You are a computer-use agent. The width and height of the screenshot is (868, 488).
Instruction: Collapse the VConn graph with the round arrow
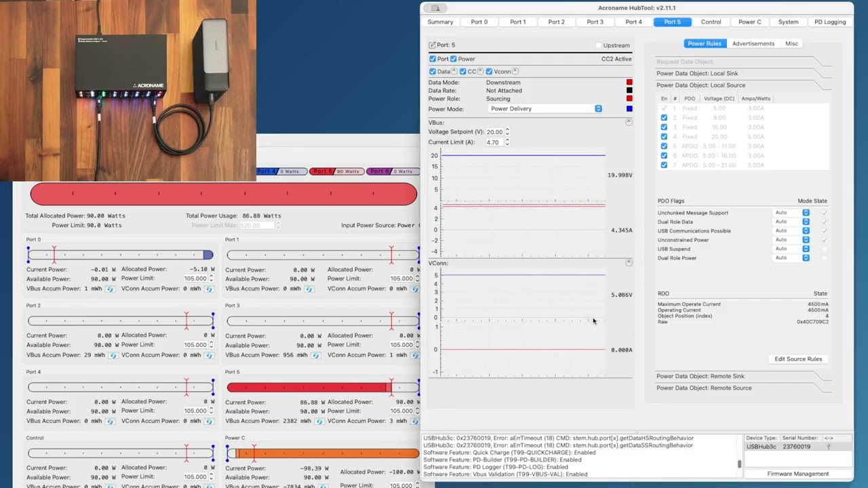click(x=629, y=262)
